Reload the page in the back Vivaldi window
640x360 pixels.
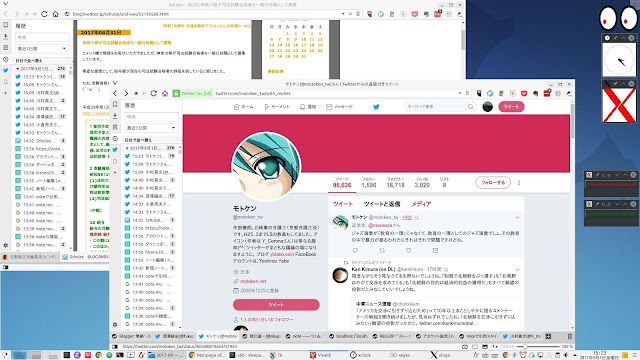coord(44,14)
